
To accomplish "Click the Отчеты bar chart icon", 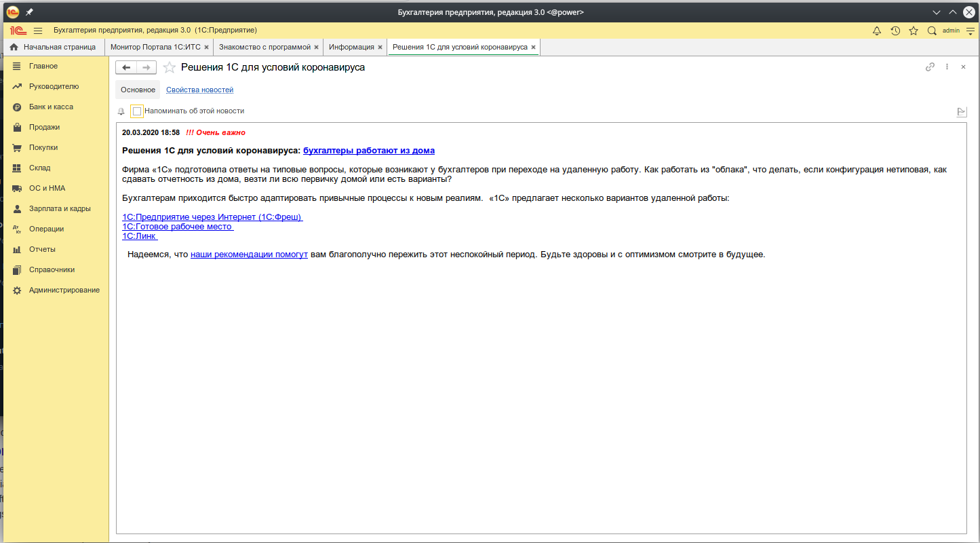I will [17, 249].
